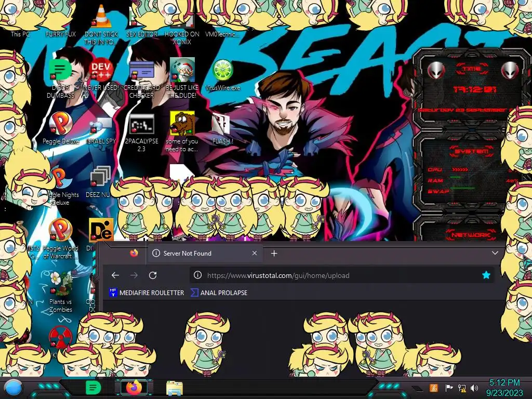Focus the virustotal.com address field

tap(342, 275)
